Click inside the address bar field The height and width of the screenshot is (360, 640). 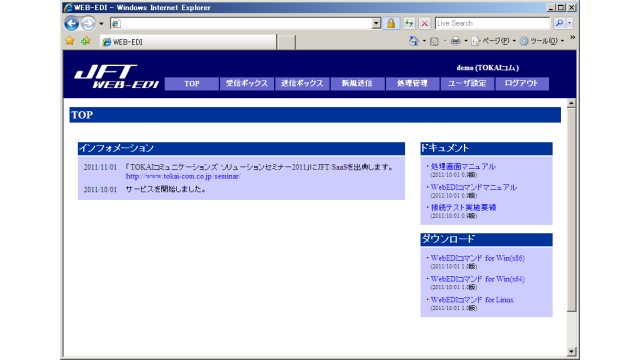241,23
